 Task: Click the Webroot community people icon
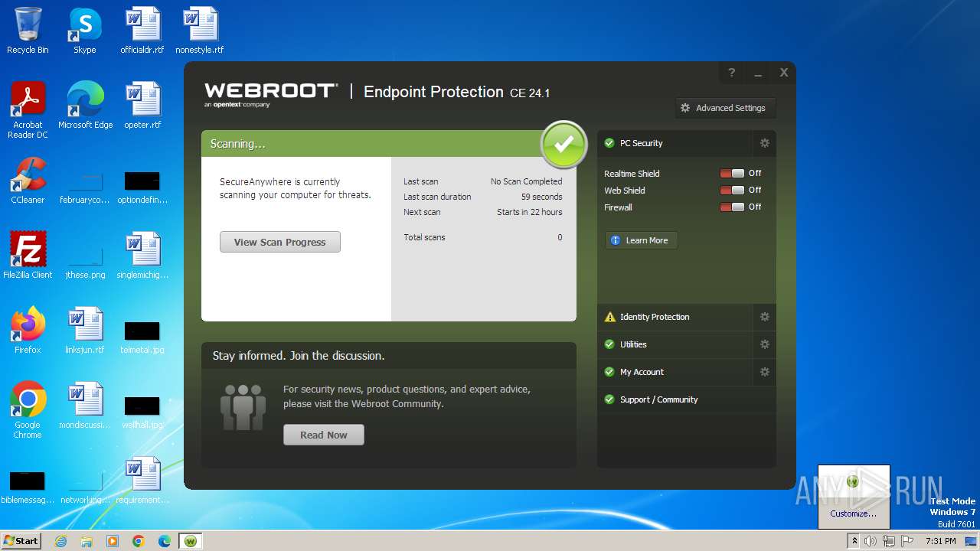tap(243, 406)
